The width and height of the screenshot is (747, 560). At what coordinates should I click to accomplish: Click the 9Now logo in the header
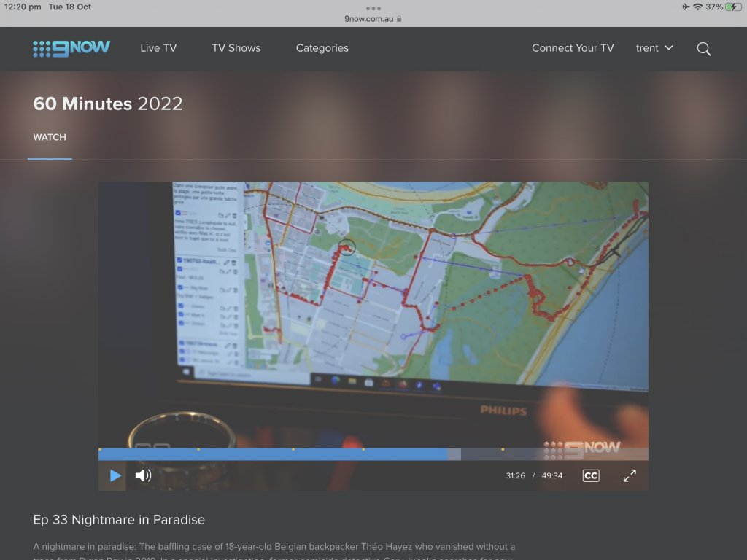71,48
